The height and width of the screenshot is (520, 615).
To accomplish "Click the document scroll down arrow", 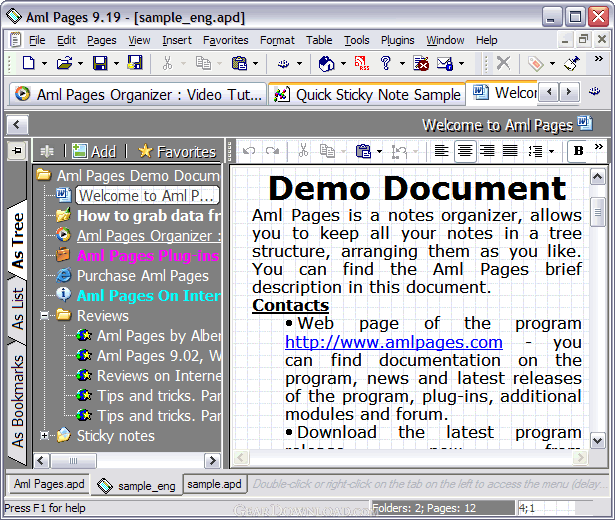I will point(597,440).
